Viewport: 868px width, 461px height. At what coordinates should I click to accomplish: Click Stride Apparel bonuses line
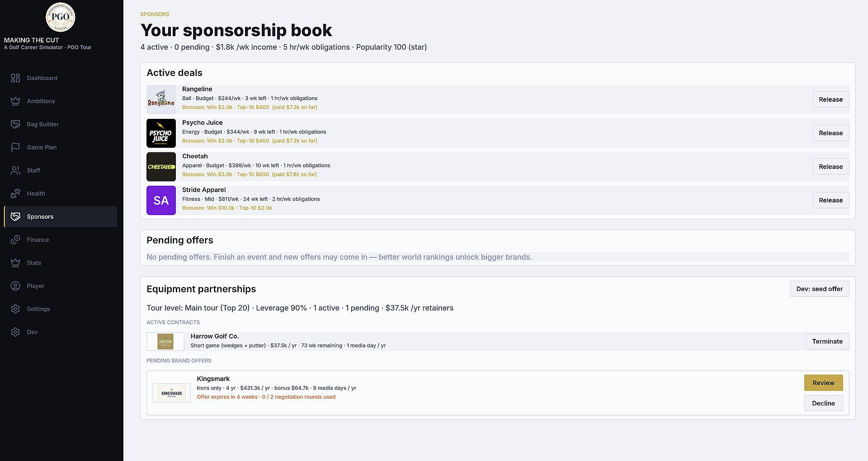(x=227, y=208)
